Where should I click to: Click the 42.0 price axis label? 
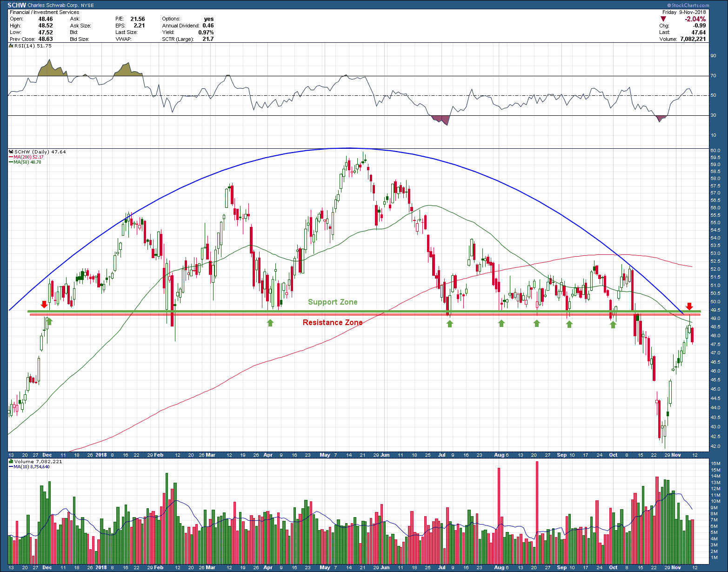pyautogui.click(x=715, y=446)
